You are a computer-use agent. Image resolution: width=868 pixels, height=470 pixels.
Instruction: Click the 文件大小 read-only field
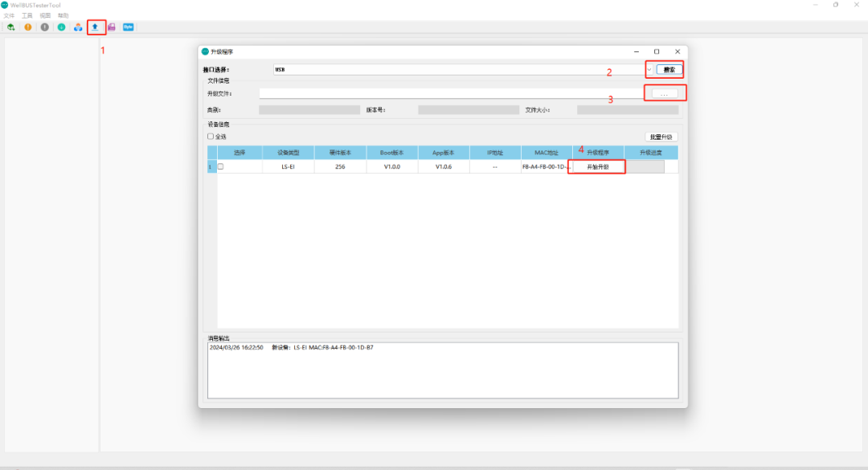[x=628, y=110]
